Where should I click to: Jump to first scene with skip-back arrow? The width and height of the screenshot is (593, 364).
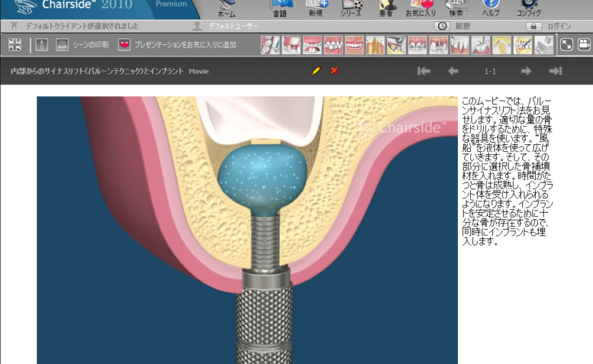pos(424,71)
